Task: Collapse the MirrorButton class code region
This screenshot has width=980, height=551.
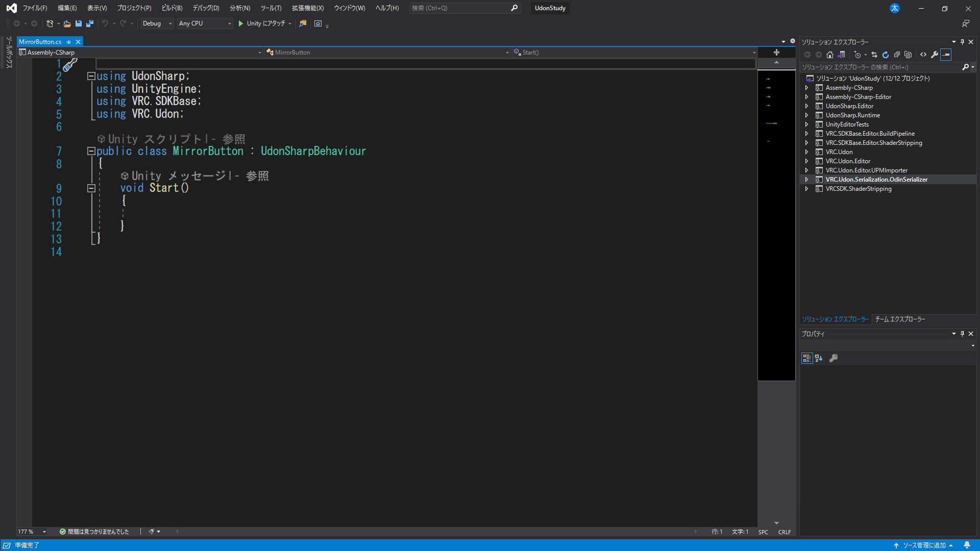Action: 91,151
